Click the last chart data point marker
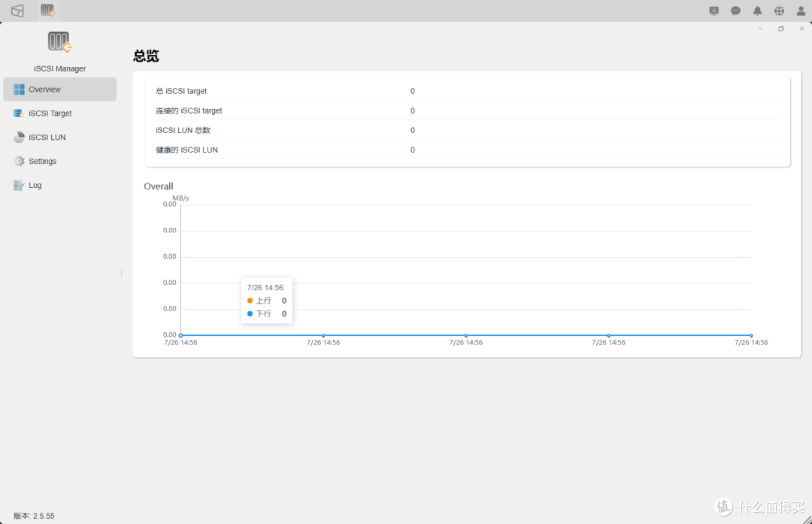812x524 pixels. point(751,335)
